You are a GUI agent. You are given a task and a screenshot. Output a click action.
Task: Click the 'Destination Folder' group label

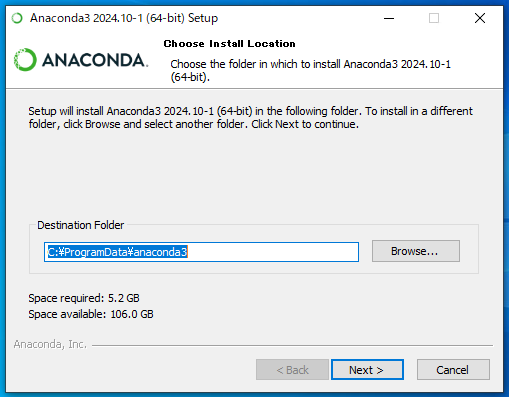click(x=80, y=225)
